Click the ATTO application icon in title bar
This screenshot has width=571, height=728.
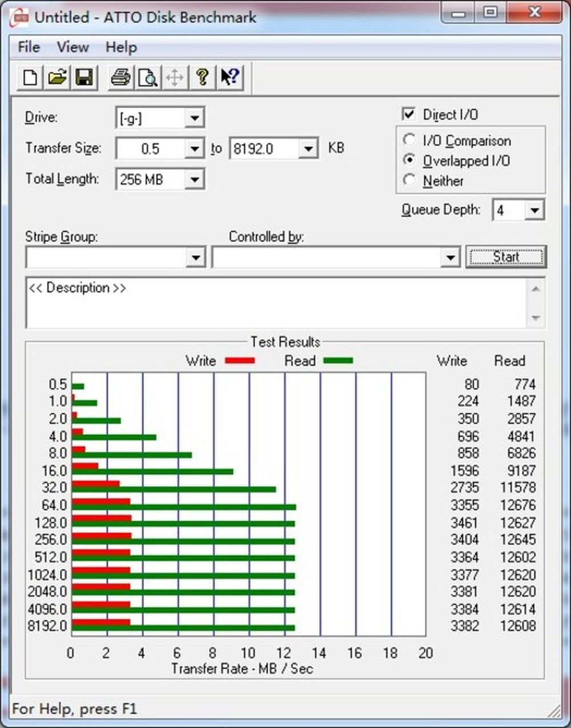(19, 17)
